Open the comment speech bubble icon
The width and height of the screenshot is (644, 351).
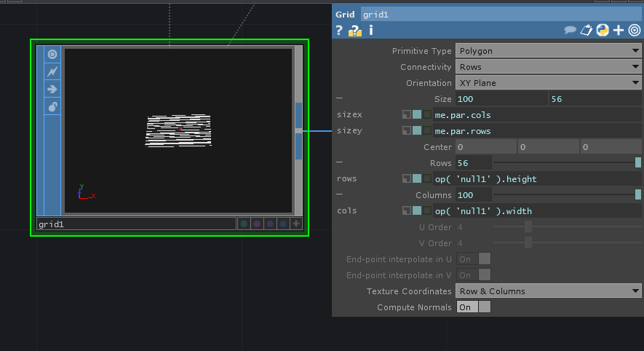point(571,30)
